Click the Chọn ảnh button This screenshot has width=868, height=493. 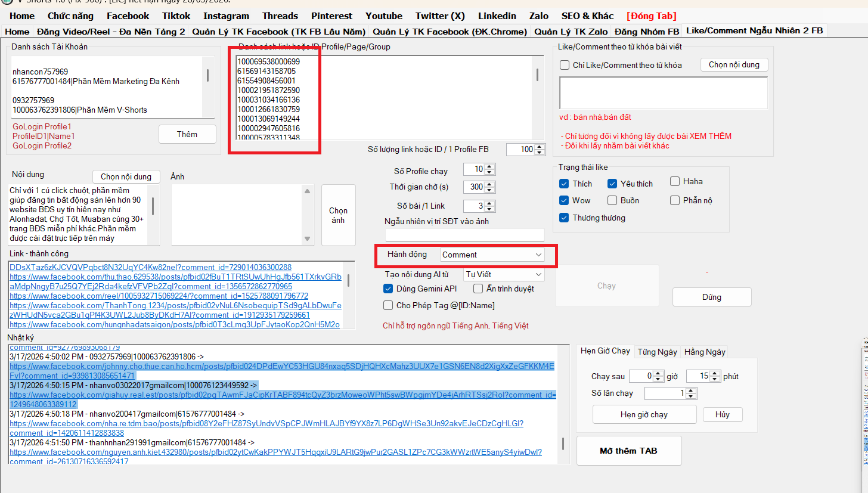pos(338,215)
